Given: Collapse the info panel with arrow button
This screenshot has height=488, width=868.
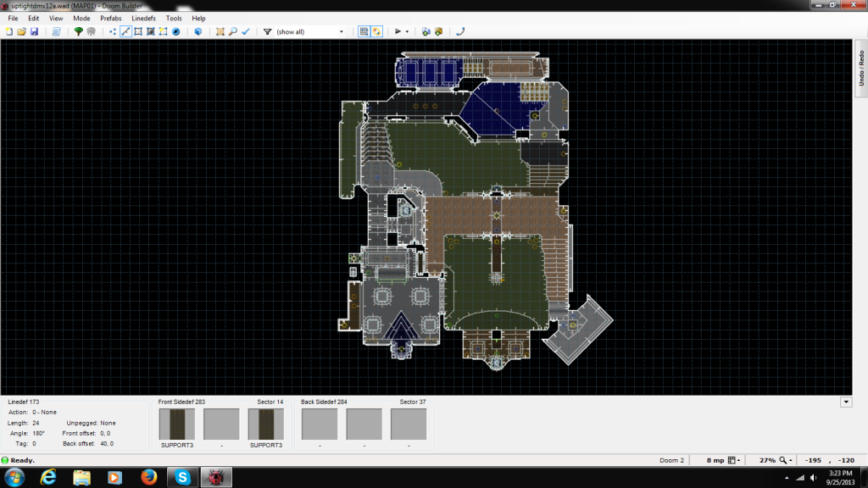Looking at the screenshot, I should (x=845, y=402).
